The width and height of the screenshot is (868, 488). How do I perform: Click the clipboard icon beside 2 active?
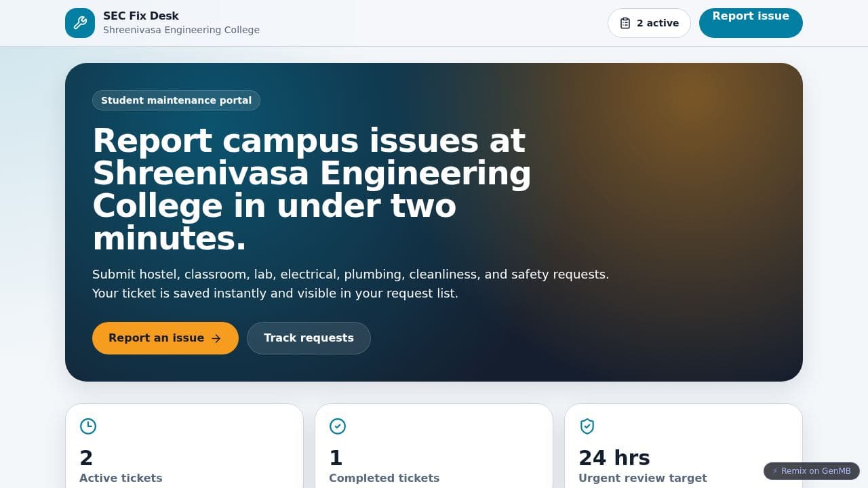(625, 23)
